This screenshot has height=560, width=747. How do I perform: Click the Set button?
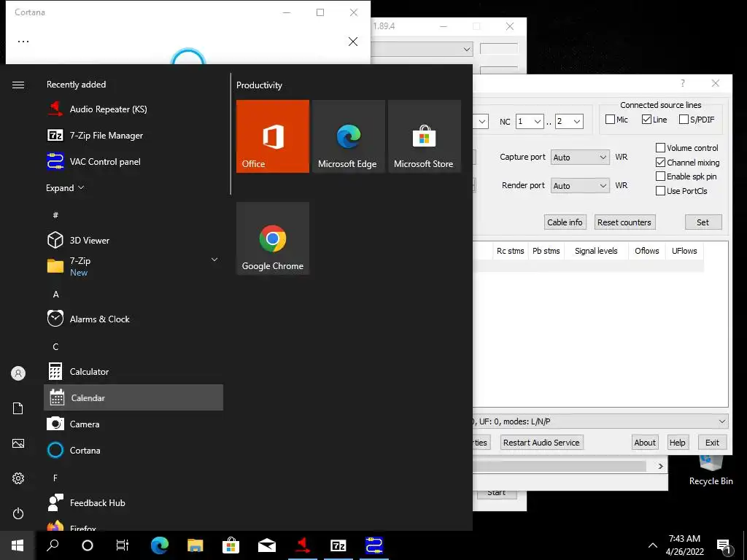(x=703, y=222)
